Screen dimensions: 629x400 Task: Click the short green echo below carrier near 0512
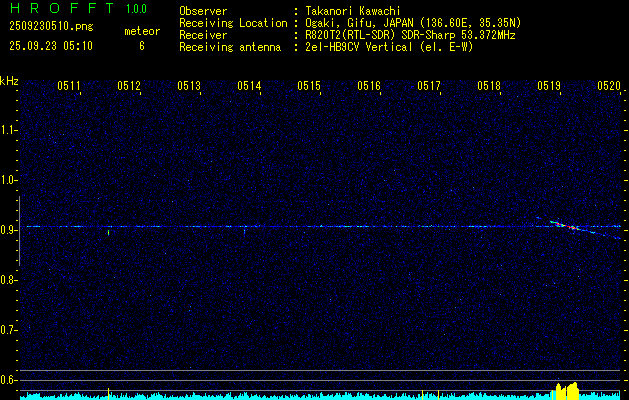pyautogui.click(x=108, y=232)
